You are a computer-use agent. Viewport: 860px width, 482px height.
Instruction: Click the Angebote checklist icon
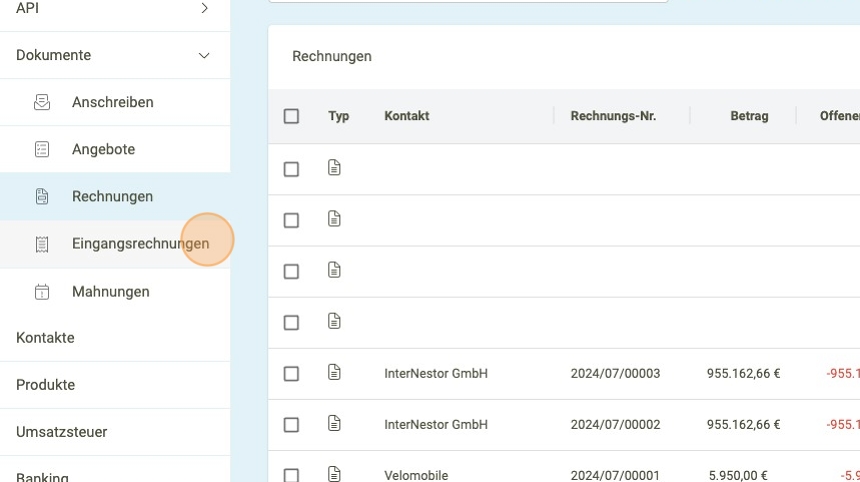pyautogui.click(x=42, y=149)
